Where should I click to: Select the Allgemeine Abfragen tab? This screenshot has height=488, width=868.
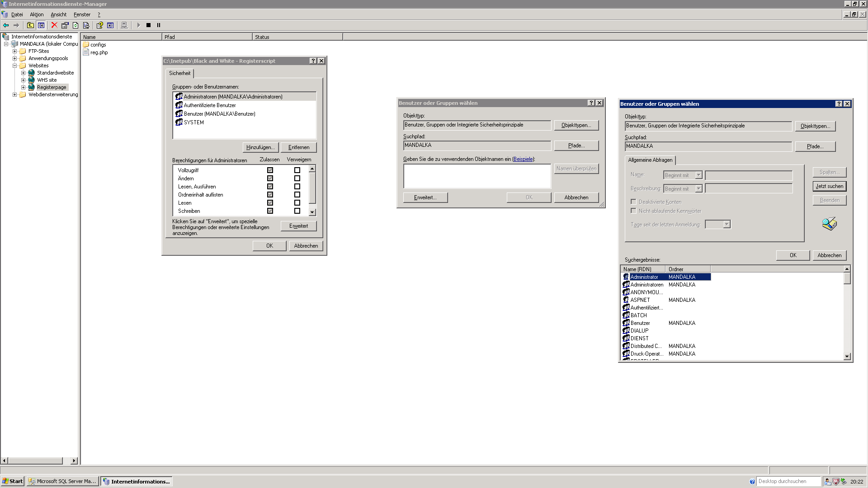point(650,160)
